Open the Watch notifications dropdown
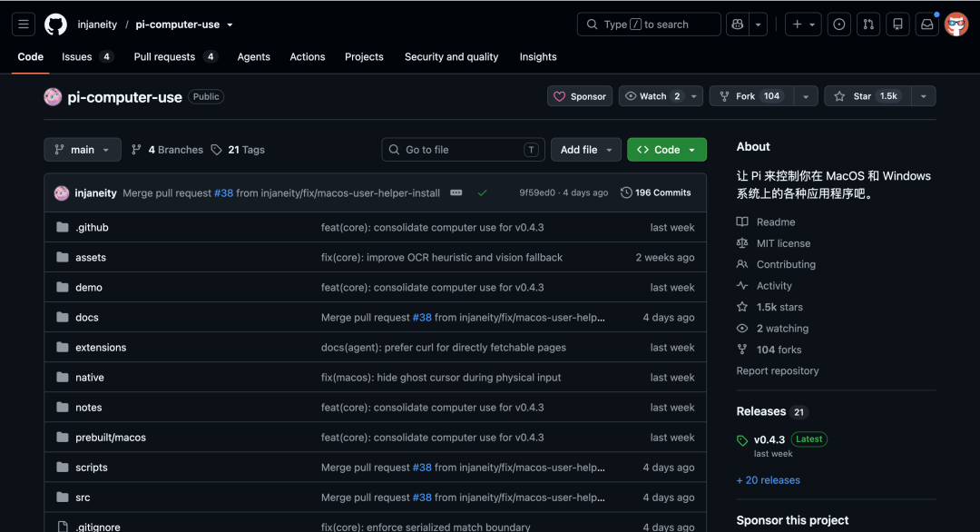This screenshot has height=532, width=980. coord(661,96)
